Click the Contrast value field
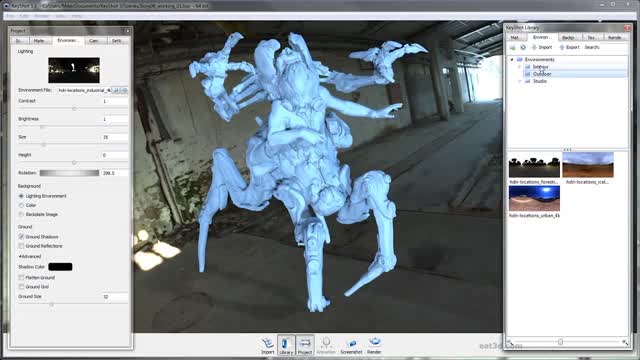Viewport: 640px width, 360px height. (115, 101)
